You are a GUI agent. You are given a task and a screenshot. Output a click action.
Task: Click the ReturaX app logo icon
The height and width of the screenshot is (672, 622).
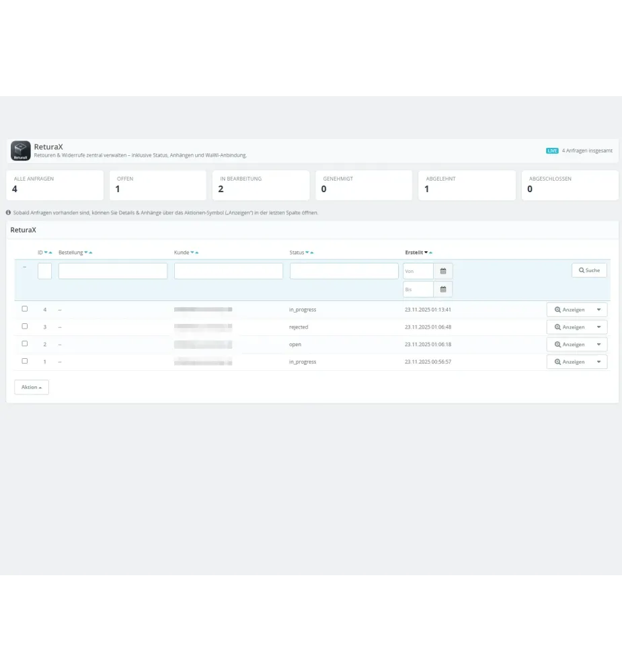point(20,150)
